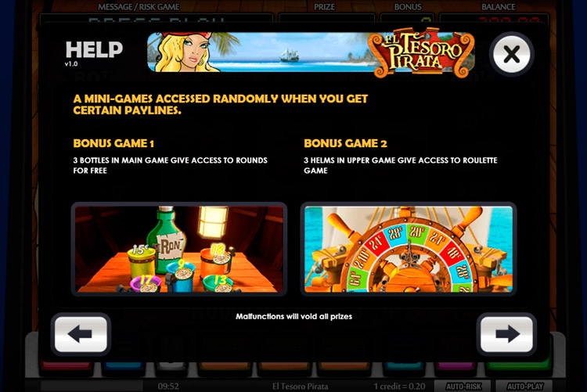Click the BALANCE display field
Screen dimensions: 587x392
[494, 19]
